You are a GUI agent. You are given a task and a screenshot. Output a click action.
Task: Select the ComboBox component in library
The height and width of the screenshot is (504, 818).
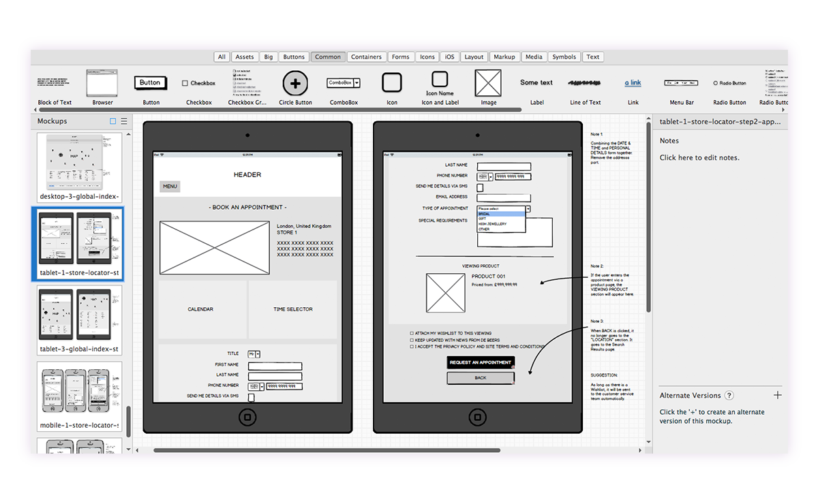(344, 82)
